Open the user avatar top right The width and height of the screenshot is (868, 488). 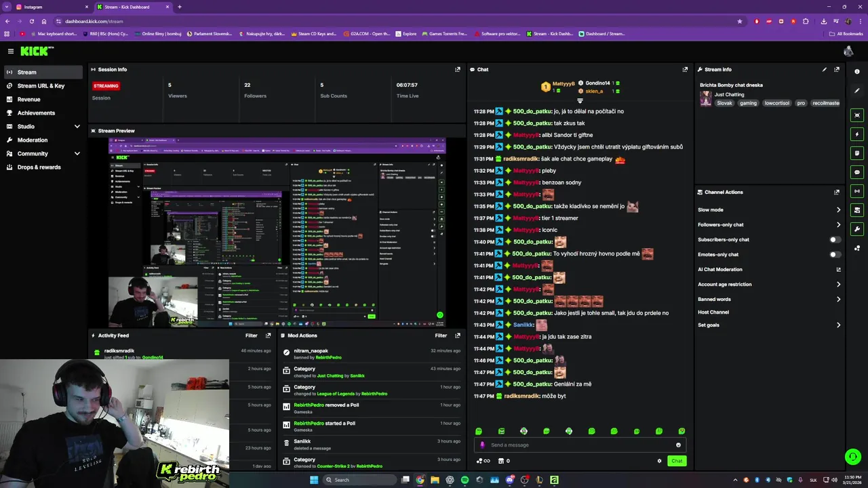tap(848, 51)
